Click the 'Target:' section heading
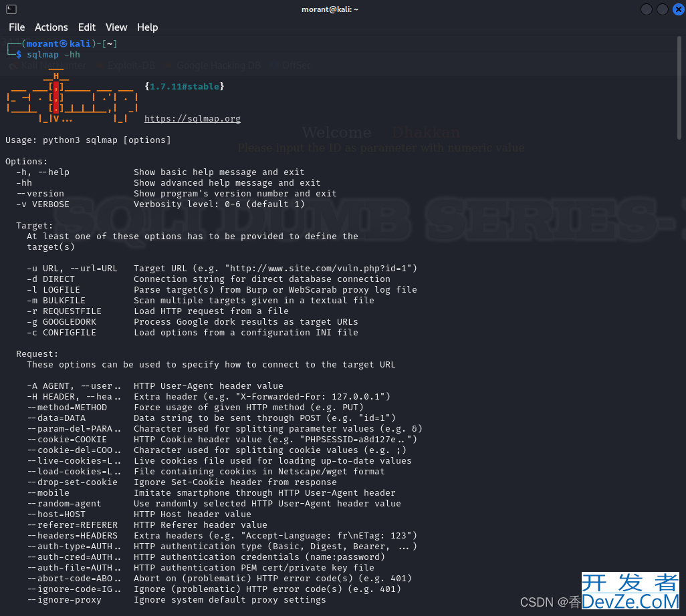This screenshot has height=616, width=686. (35, 226)
